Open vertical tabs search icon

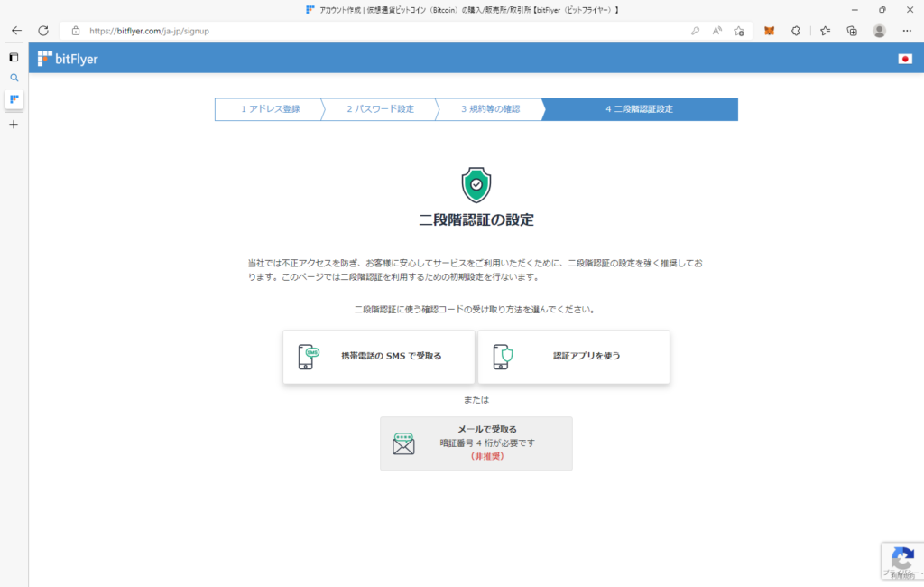coord(14,78)
